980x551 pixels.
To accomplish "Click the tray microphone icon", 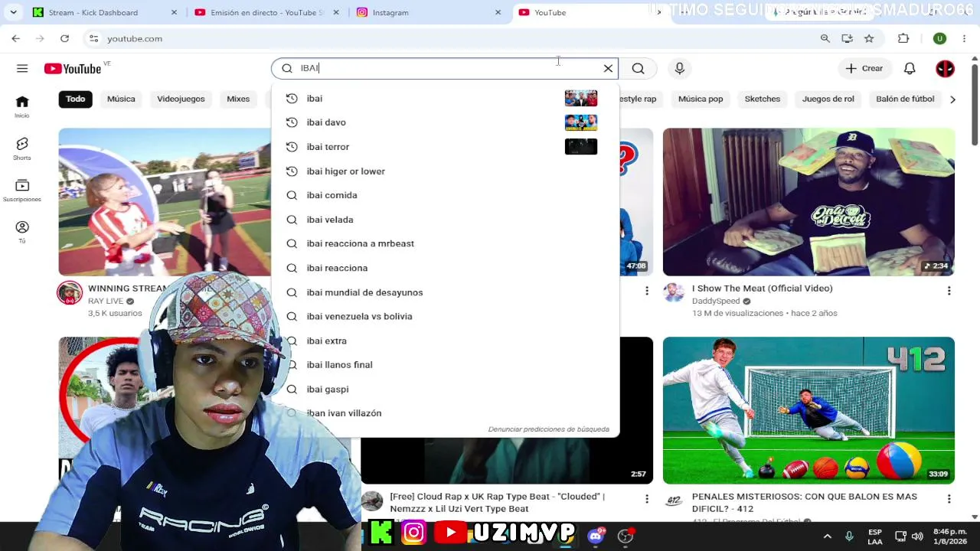I will (x=849, y=536).
